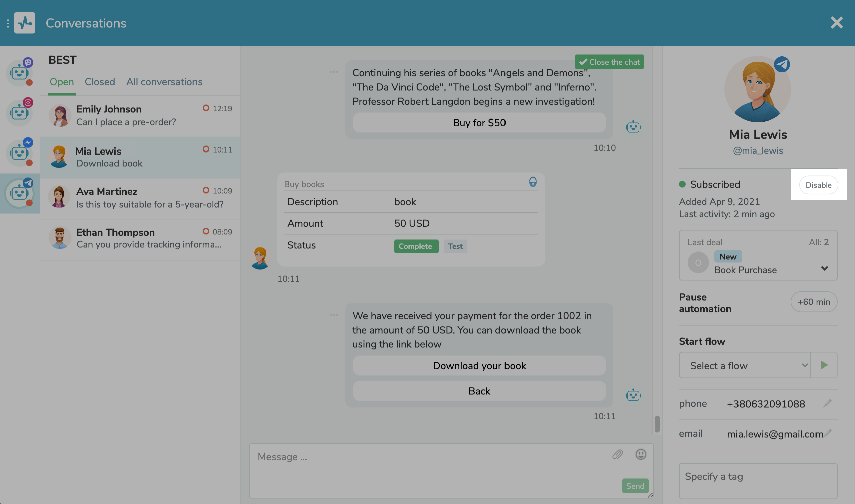Click Telegram badge on Mia Lewis profile

click(x=782, y=64)
